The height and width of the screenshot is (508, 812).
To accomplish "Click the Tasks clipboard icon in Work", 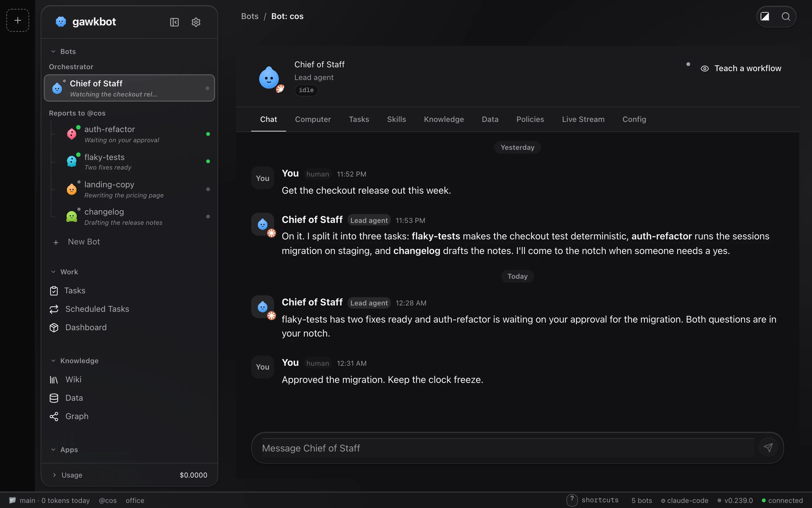I will point(54,291).
